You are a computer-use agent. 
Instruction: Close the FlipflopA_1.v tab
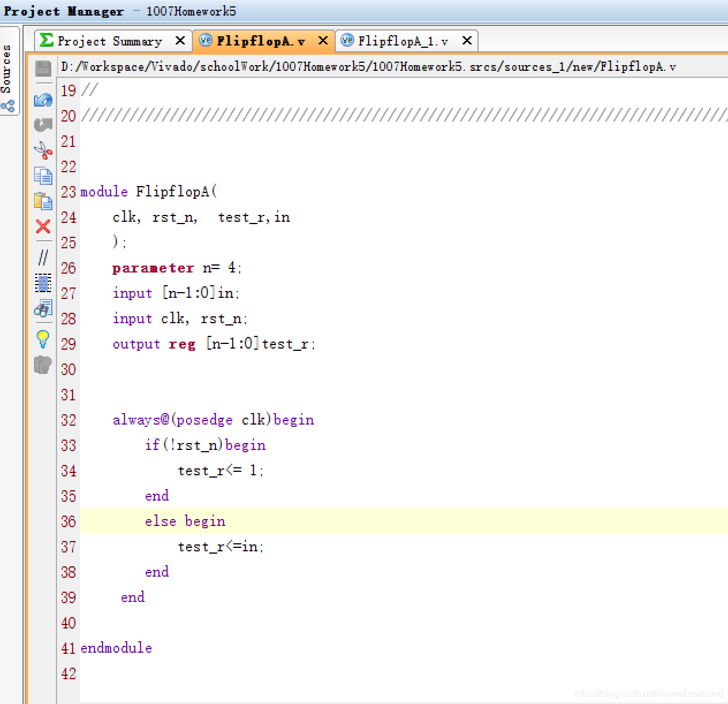tap(467, 40)
